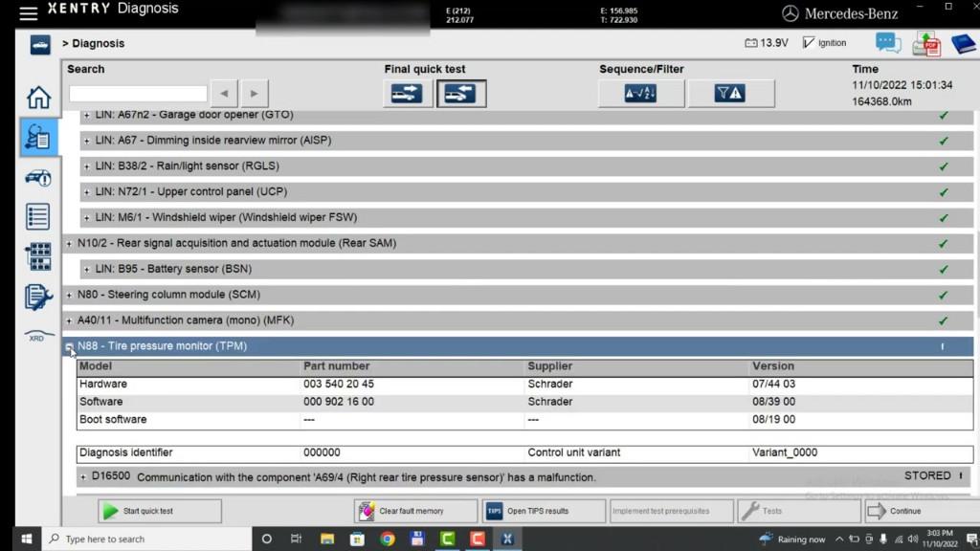Go to the Home sidebar icon

(x=38, y=98)
